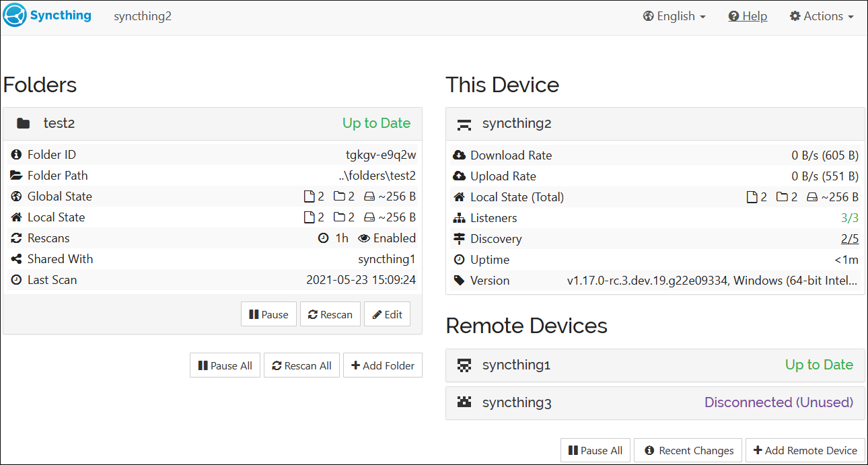The width and height of the screenshot is (868, 465).
Task: Expand the syncthing3 remote device panel
Action: (655, 403)
